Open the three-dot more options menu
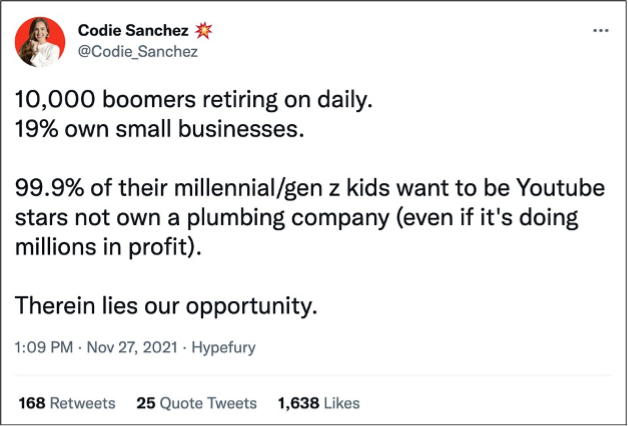This screenshot has width=628, height=426. coord(601,30)
